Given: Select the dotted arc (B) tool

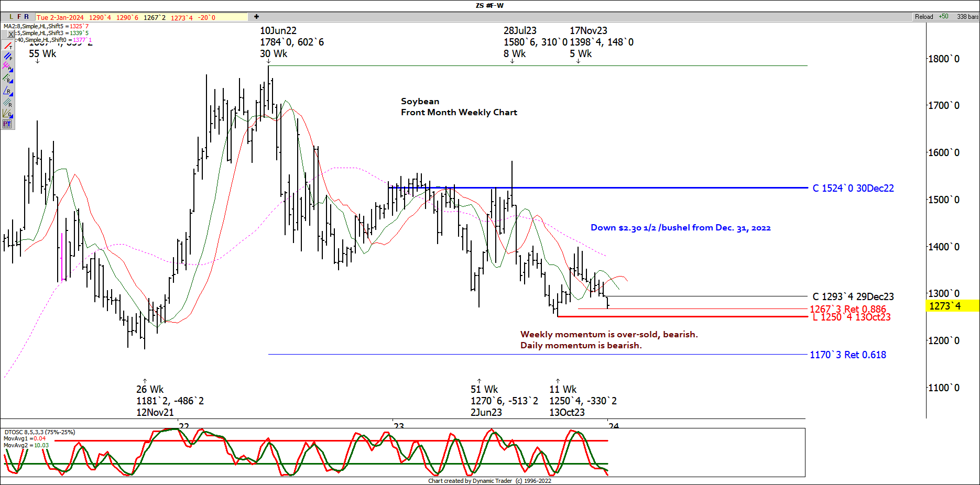Looking at the screenshot, I should tap(7, 79).
